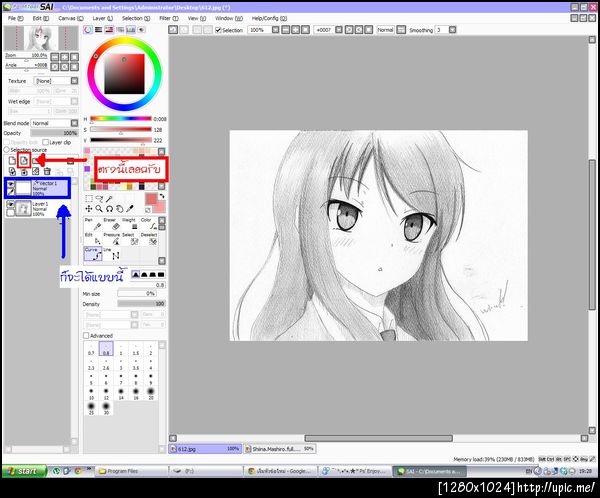Create a new linework vector layer
Image resolution: width=600 pixels, height=498 pixels.
[x=24, y=160]
